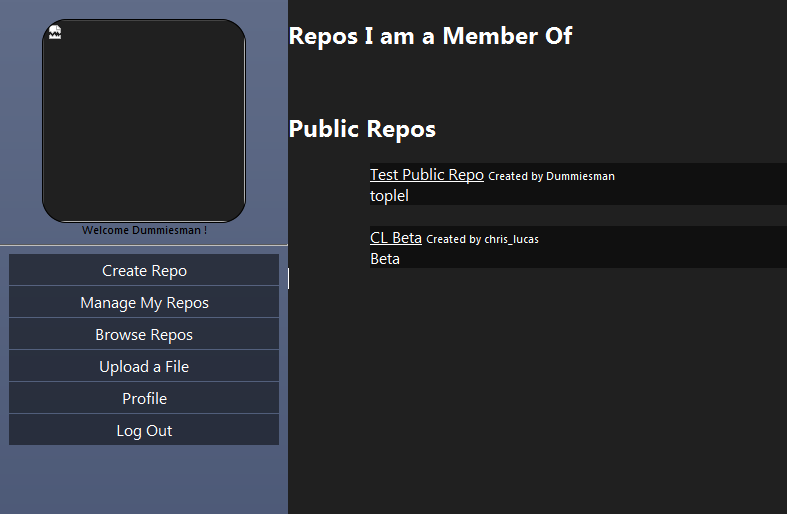Open the Test Public Repo link
Screen dimensions: 787x514
[x=427, y=175]
